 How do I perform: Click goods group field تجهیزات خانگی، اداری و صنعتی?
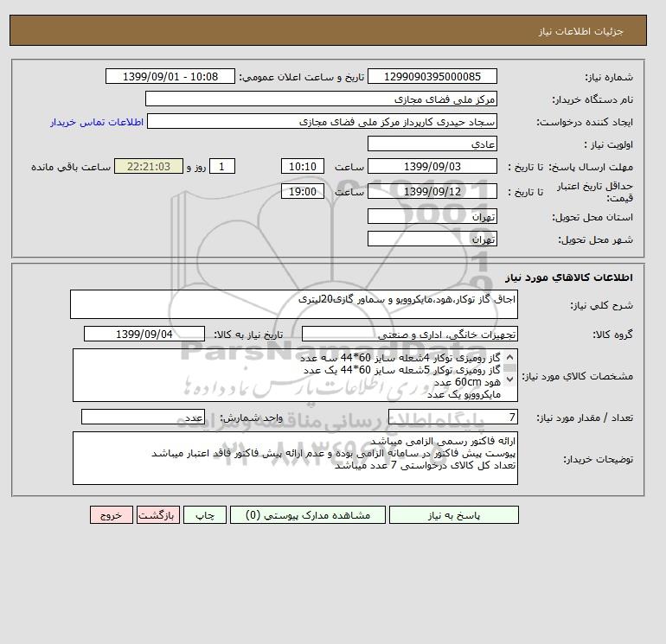click(409, 334)
